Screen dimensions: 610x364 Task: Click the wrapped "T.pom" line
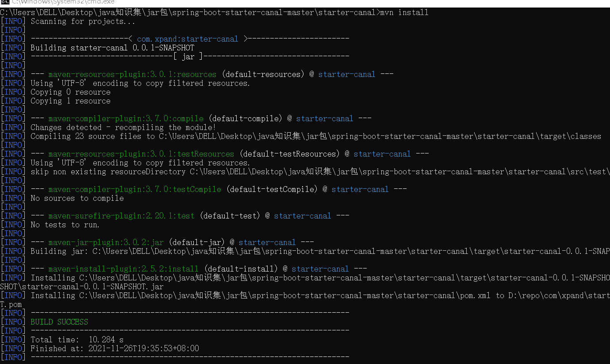pos(11,304)
